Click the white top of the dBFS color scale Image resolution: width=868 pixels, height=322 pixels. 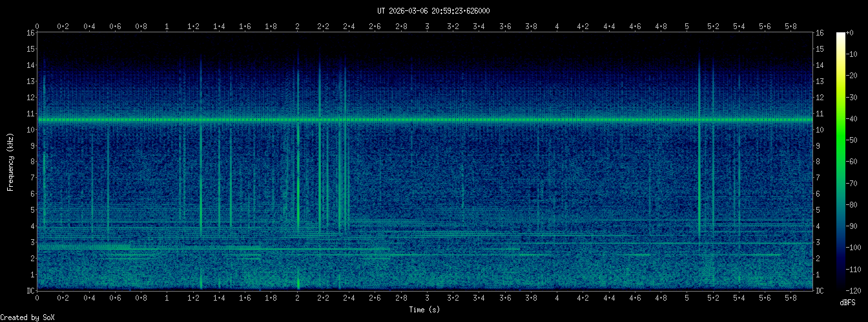pyautogui.click(x=840, y=35)
